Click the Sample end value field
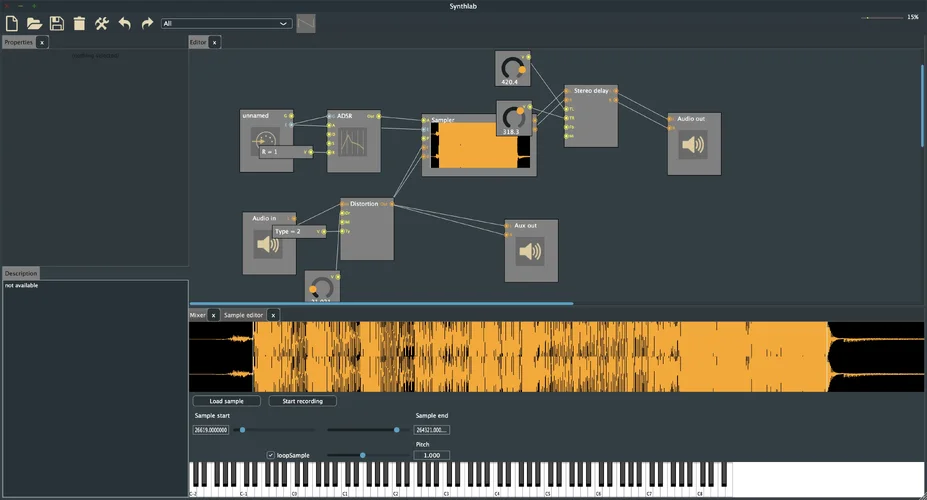This screenshot has width=927, height=500. (432, 430)
